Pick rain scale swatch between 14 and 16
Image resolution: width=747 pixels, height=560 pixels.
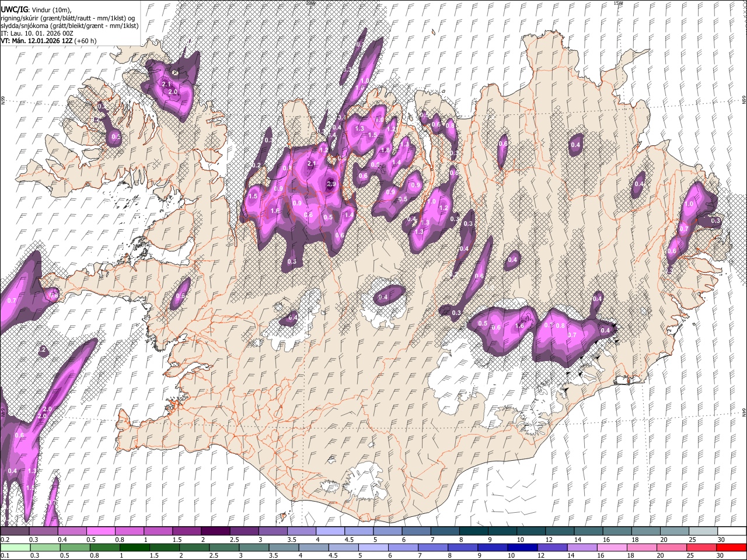coord(582,548)
